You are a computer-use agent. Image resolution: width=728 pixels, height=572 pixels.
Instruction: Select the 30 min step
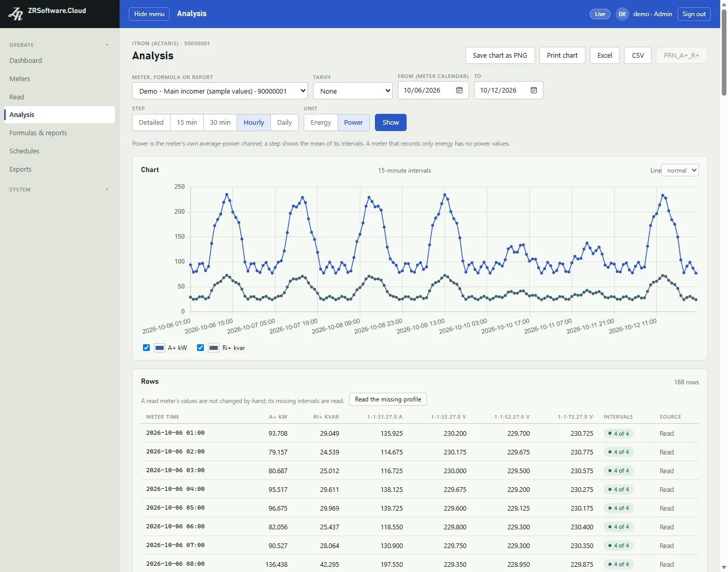point(220,123)
